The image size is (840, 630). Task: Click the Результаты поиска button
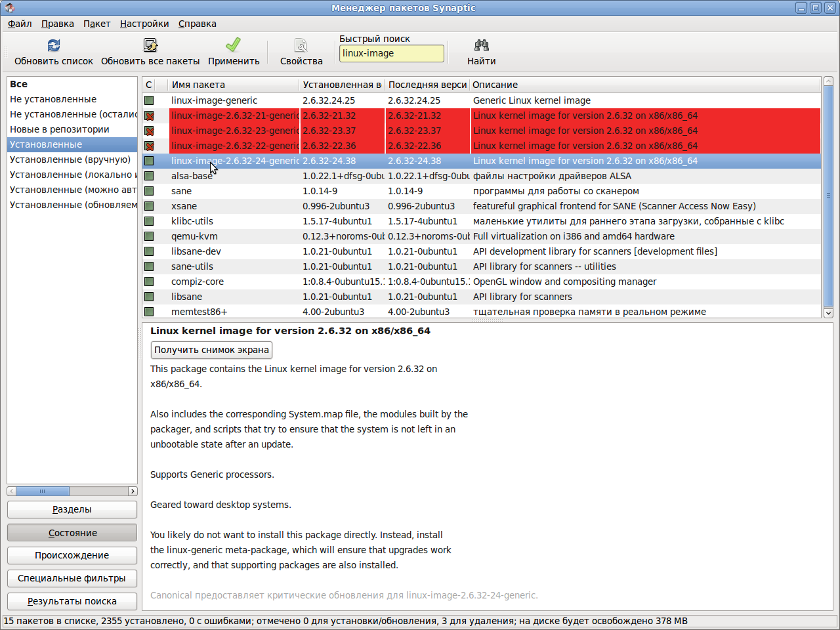[72, 601]
